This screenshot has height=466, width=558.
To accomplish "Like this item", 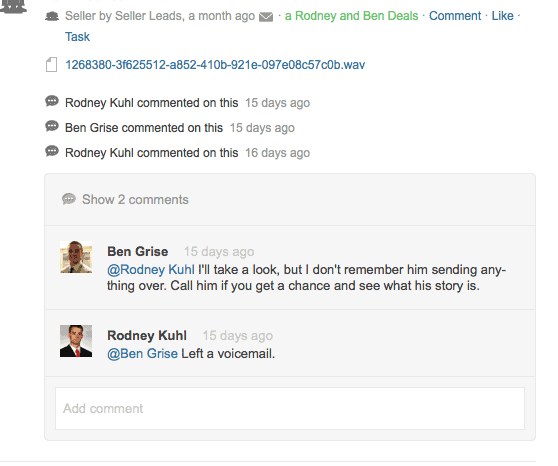I will tap(502, 16).
